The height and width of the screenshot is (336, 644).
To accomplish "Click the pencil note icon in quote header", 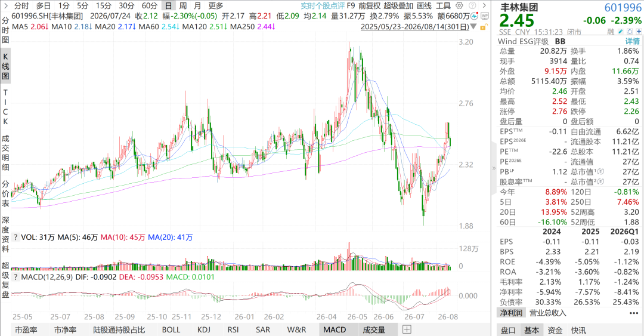I will [x=620, y=32].
